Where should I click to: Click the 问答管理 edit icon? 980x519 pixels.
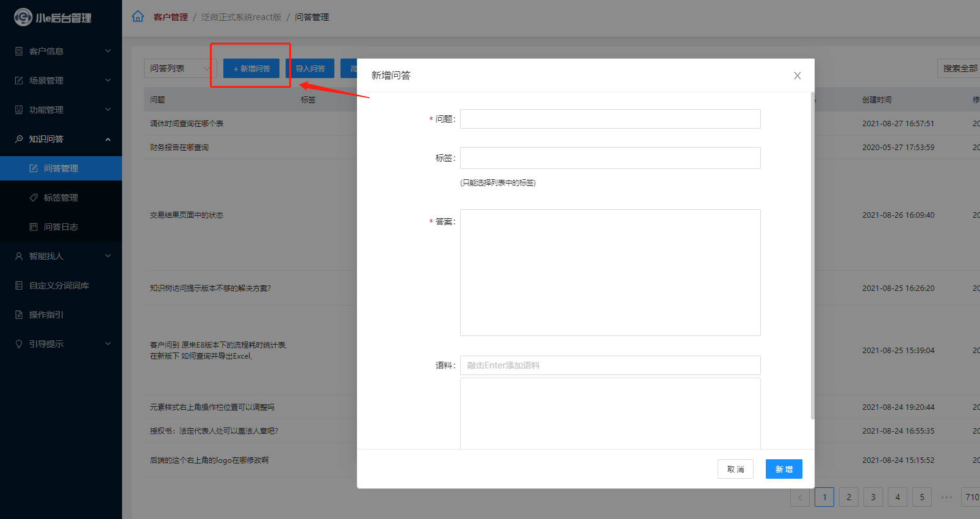(x=34, y=168)
